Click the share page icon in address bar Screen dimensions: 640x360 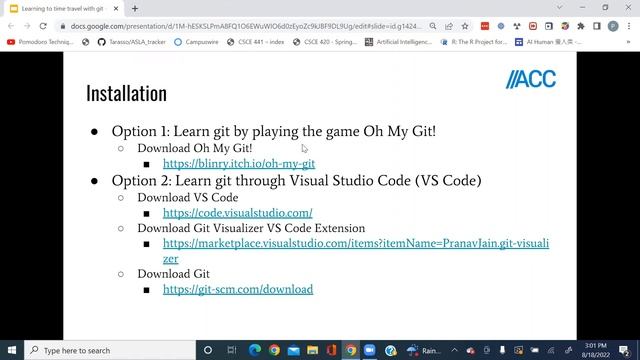[449, 26]
